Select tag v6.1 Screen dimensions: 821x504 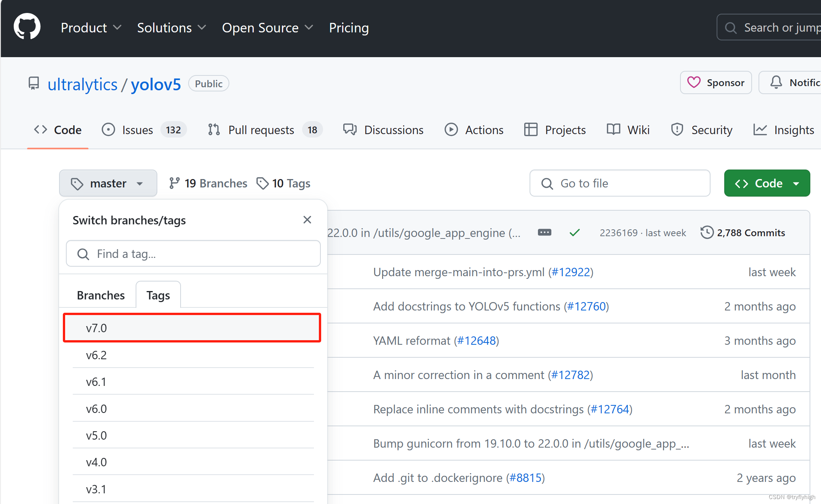[x=193, y=382]
